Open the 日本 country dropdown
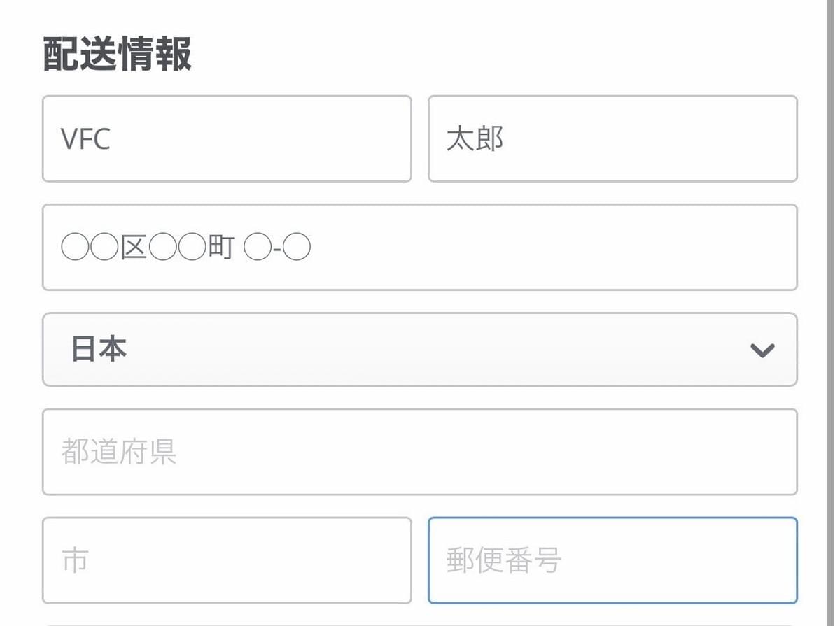The width and height of the screenshot is (840, 626). pos(419,350)
